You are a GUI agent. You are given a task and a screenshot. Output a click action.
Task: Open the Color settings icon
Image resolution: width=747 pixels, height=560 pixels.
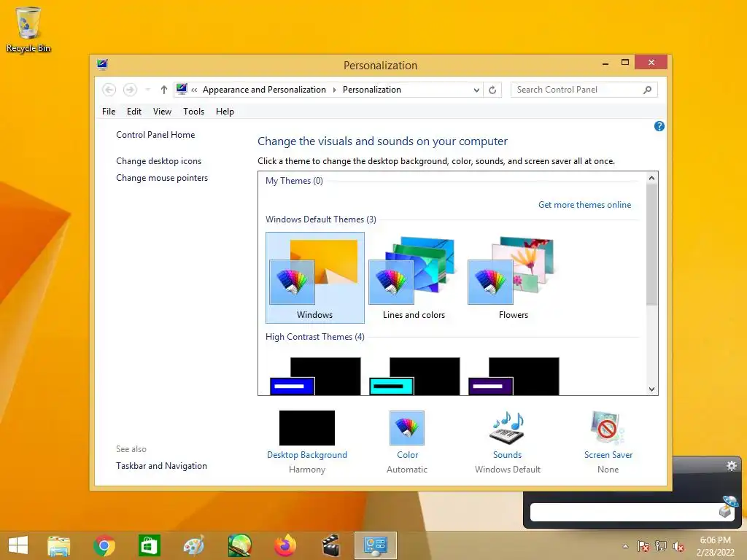(407, 427)
